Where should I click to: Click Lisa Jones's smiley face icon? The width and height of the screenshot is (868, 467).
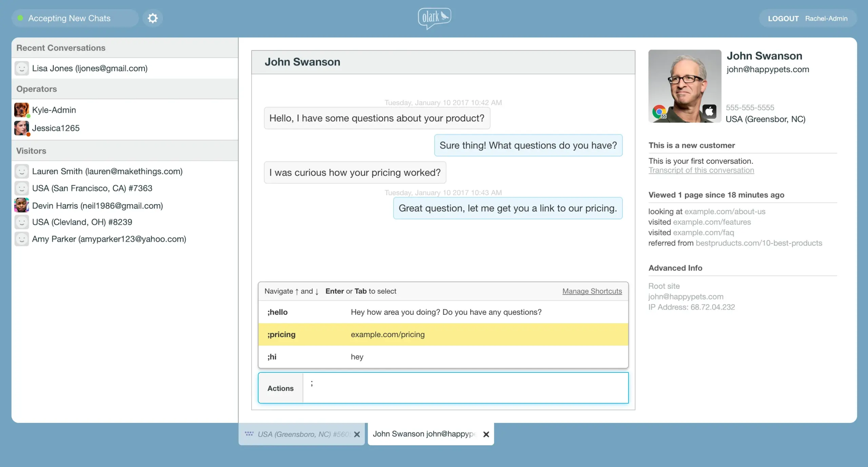[21, 69]
